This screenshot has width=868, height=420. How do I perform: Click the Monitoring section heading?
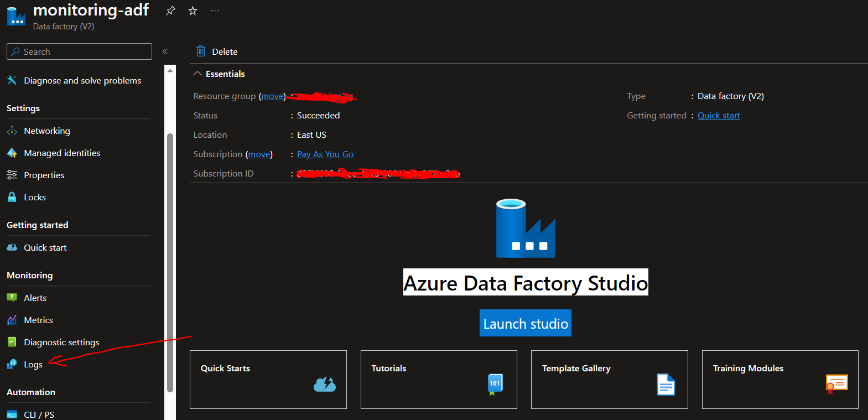[30, 276]
